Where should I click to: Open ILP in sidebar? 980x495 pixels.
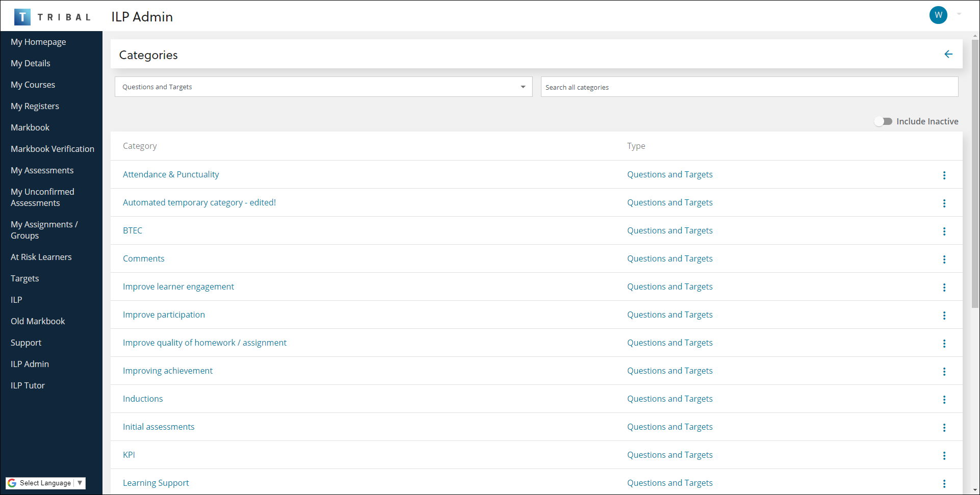[16, 300]
